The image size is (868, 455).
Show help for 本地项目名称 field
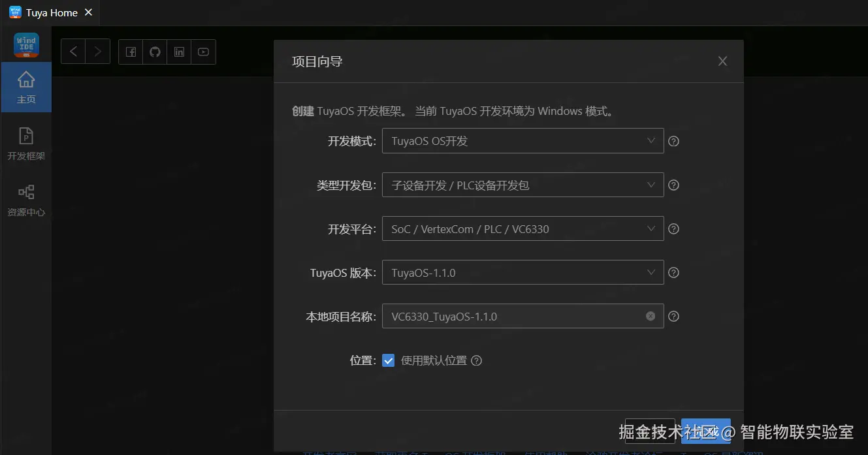pos(674,316)
